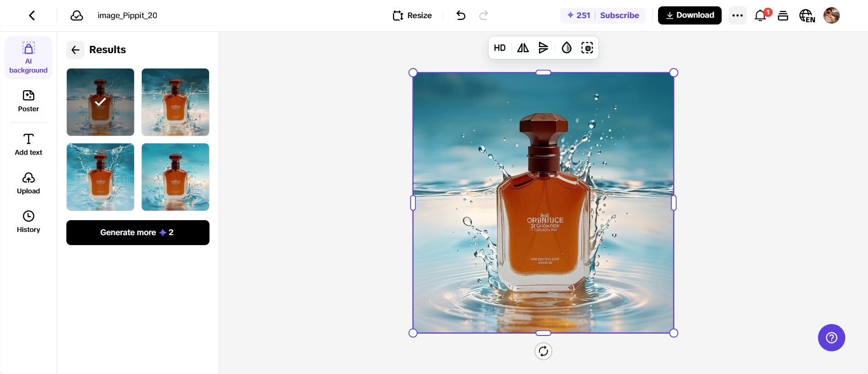Open the notifications bell
The width and height of the screenshot is (868, 374).
pyautogui.click(x=761, y=15)
